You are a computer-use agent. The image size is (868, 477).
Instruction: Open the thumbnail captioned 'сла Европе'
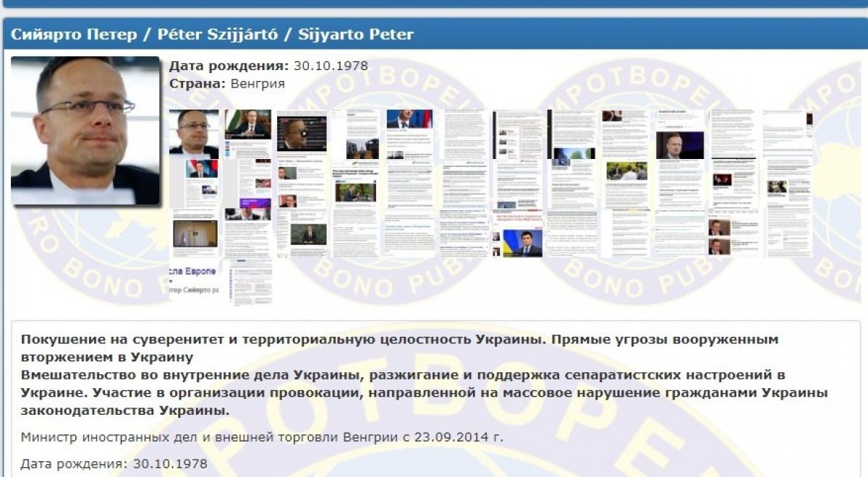point(194,283)
